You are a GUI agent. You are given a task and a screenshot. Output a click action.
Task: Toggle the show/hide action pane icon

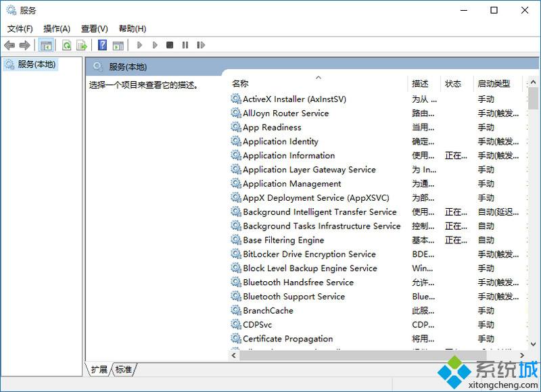(118, 45)
